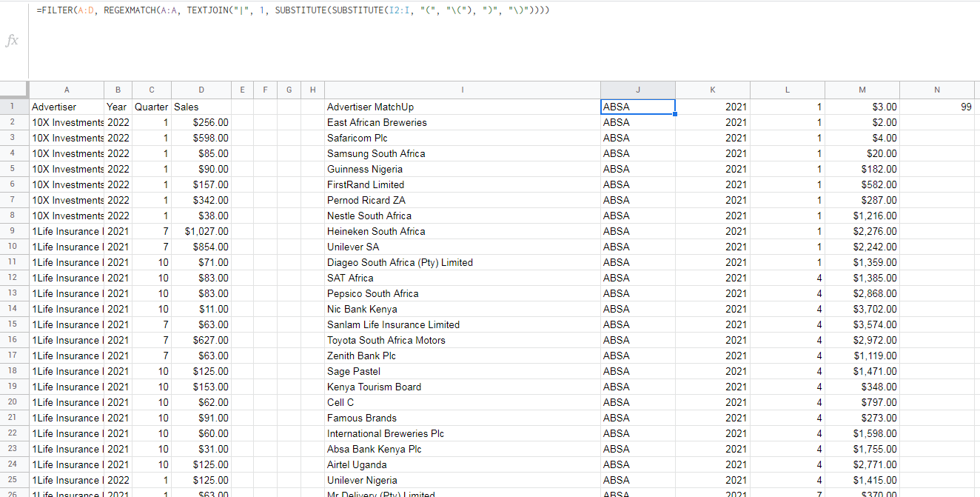Select the 'Sage Pastel' cell
The width and height of the screenshot is (980, 497).
(x=463, y=371)
